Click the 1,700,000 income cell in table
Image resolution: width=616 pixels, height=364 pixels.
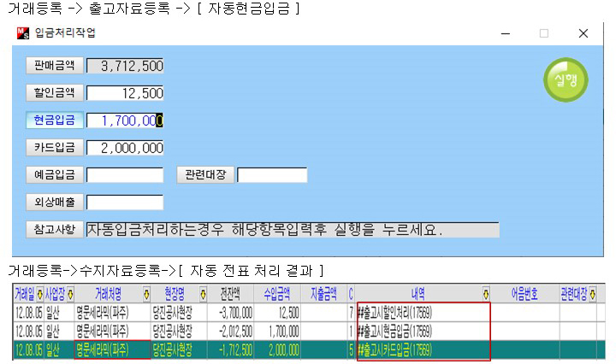(x=277, y=331)
